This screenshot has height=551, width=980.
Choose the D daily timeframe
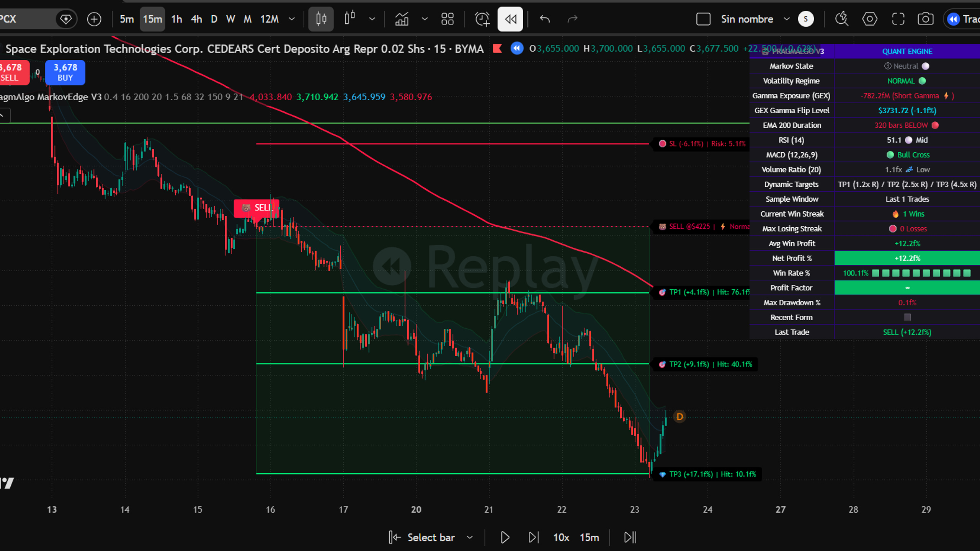pyautogui.click(x=214, y=19)
